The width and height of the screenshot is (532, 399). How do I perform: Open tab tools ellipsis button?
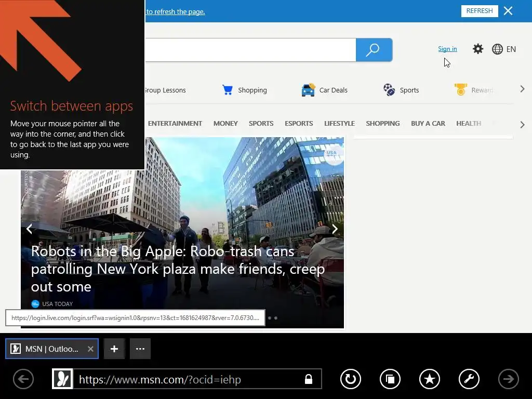pyautogui.click(x=140, y=349)
